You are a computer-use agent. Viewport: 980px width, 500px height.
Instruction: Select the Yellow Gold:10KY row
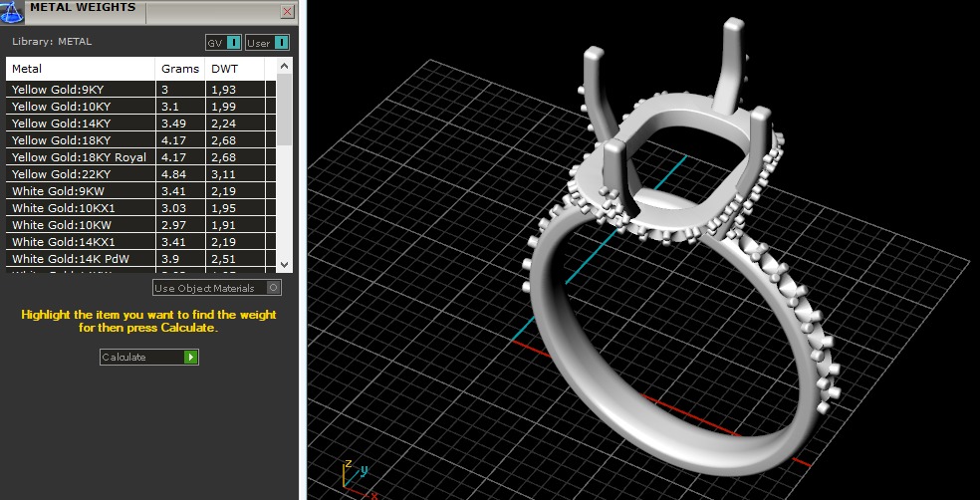click(141, 107)
